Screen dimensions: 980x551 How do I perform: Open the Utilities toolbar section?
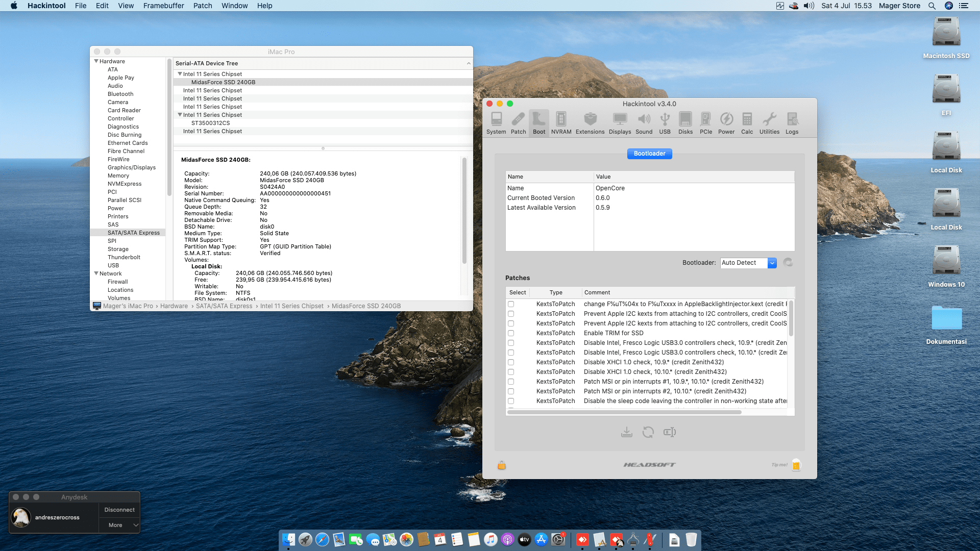[x=769, y=123]
